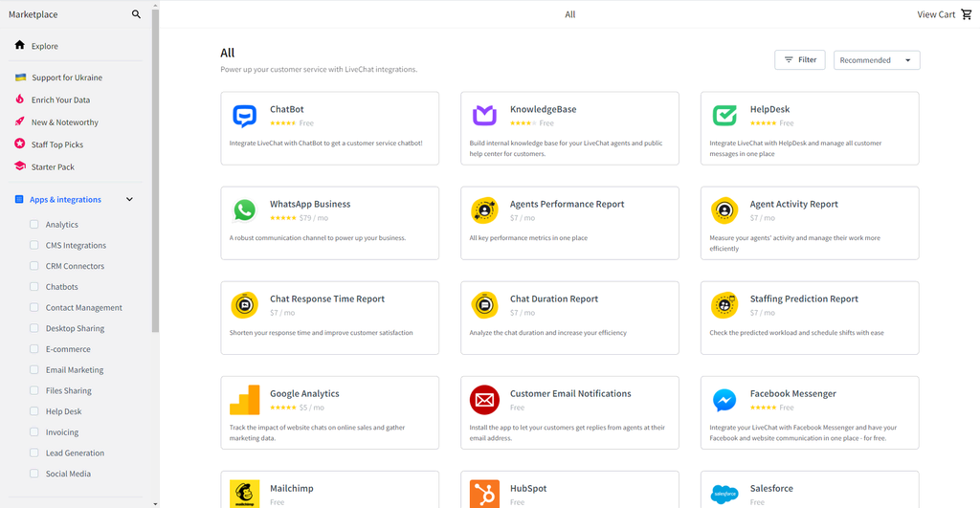Click the Salesforce cloud logo
The height and width of the screenshot is (508, 980).
pos(724,494)
